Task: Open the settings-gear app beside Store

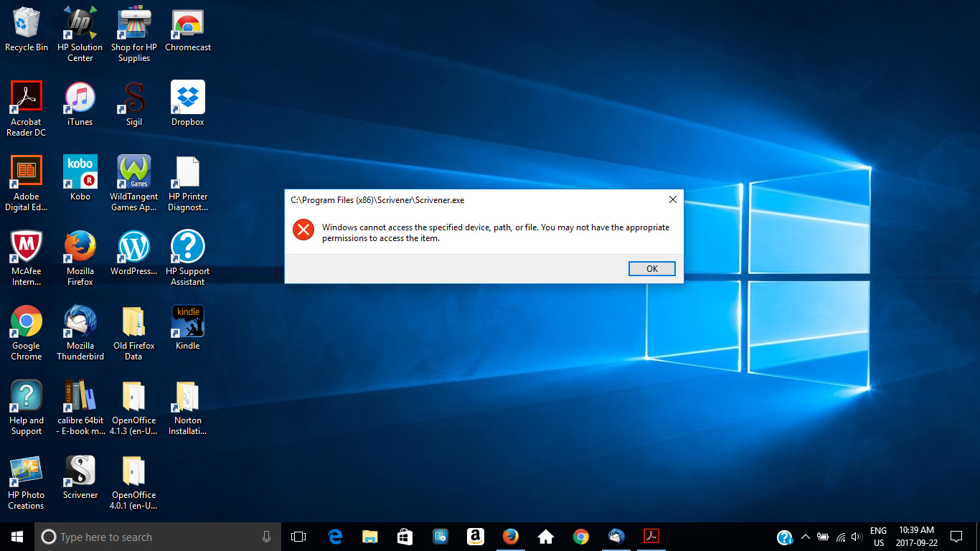Action: [440, 537]
